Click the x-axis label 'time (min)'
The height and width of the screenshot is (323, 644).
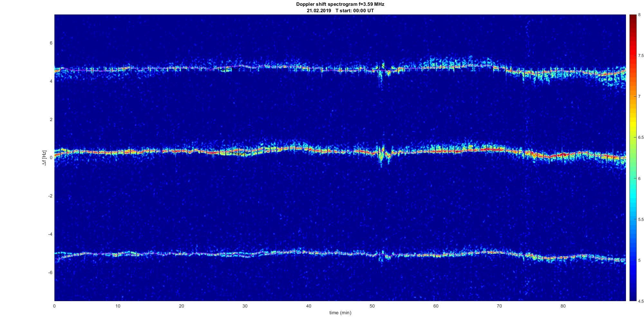pos(340,313)
